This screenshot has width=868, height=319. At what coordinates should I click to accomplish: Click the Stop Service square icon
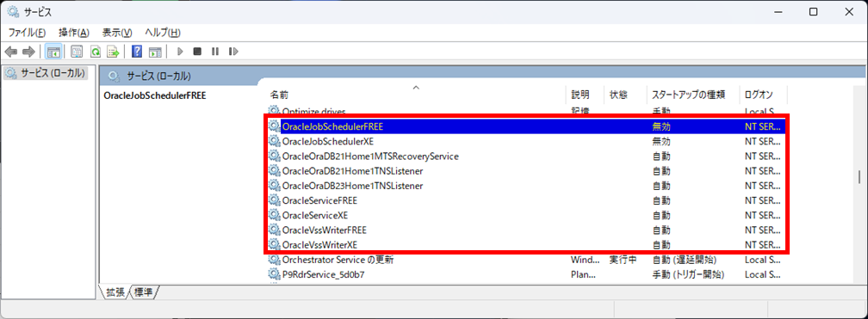pyautogui.click(x=197, y=52)
